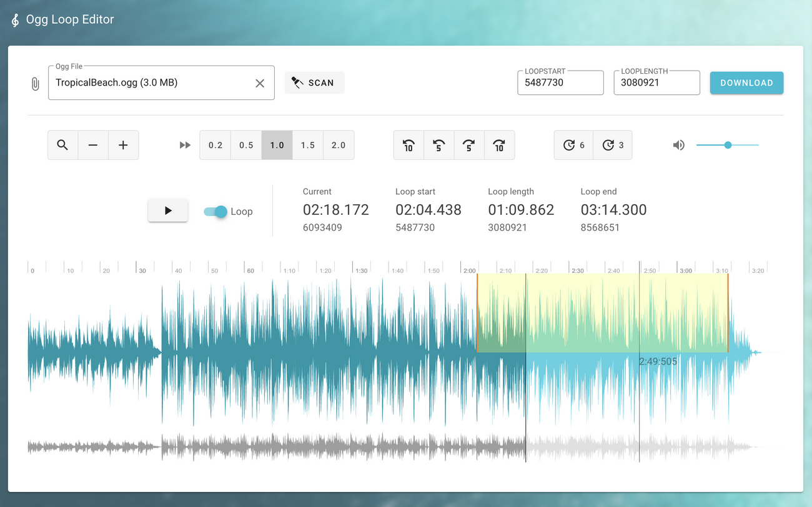Skip back 5 seconds
This screenshot has width=812, height=507.
tap(438, 145)
